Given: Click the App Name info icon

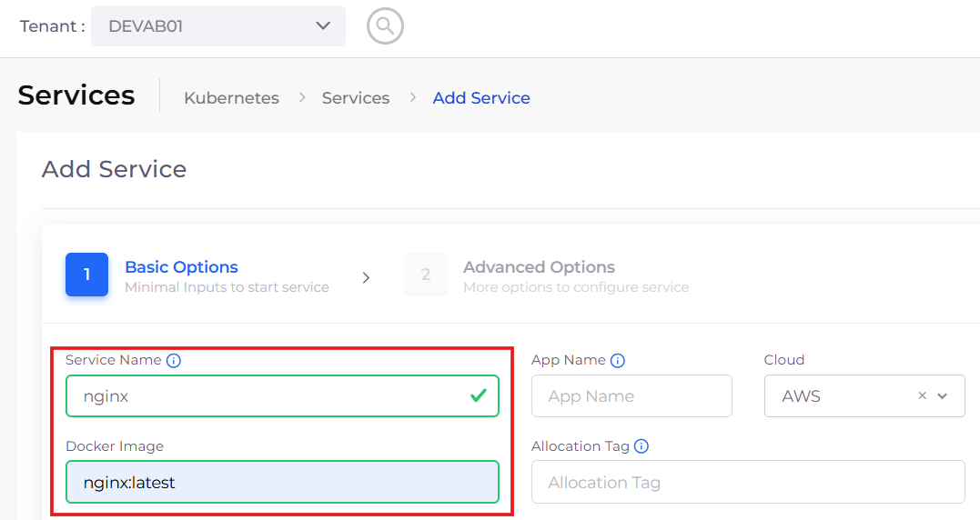Looking at the screenshot, I should tap(618, 361).
